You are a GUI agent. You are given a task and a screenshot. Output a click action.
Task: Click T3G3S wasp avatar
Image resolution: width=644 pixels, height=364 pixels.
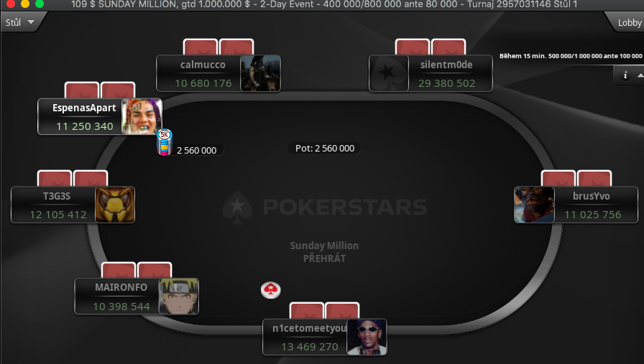115,205
